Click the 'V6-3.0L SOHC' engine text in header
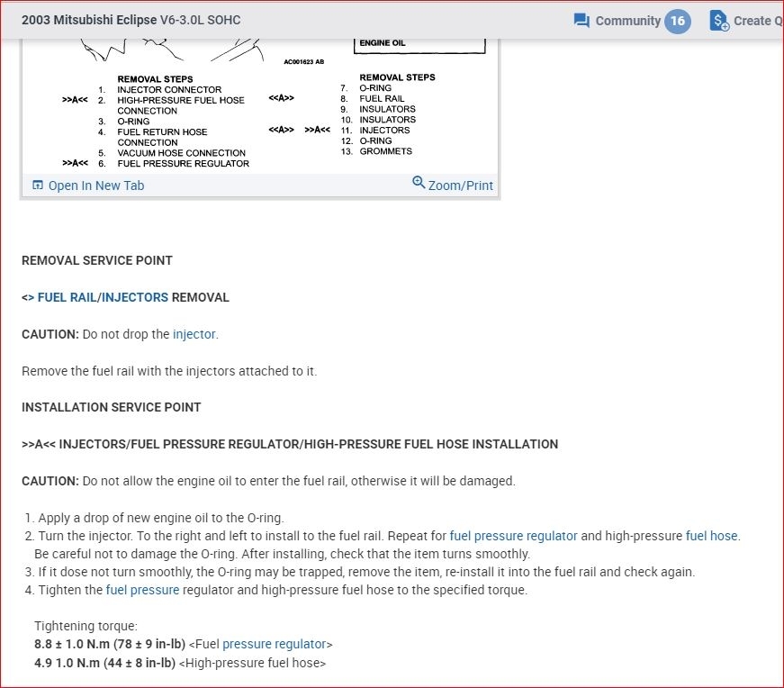 coord(200,20)
